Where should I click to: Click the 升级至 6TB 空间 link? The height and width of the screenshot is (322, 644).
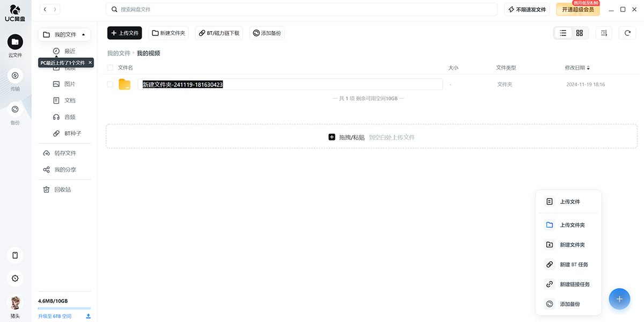point(55,316)
